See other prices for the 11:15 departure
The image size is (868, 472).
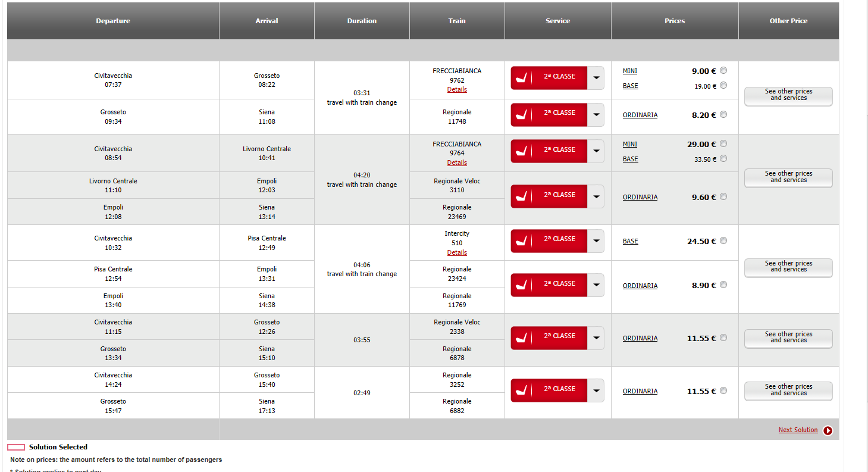coord(788,339)
